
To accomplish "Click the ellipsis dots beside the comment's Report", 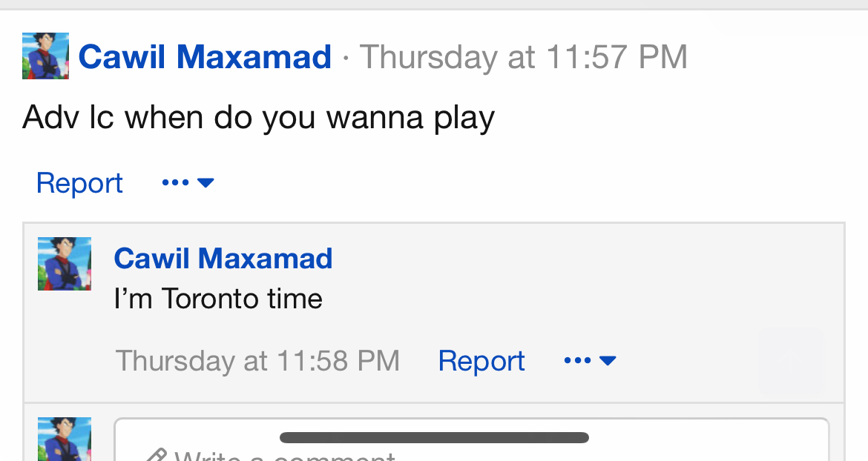I will coord(577,361).
